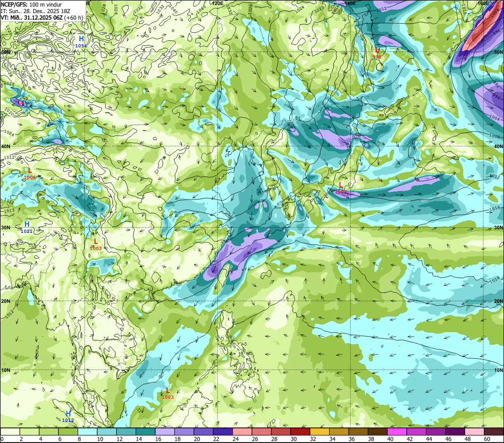This screenshot has height=443, width=504.
Task: Click the 'VT: Mið.. 31.12.2025 06Z' valid time
Action: [31, 17]
